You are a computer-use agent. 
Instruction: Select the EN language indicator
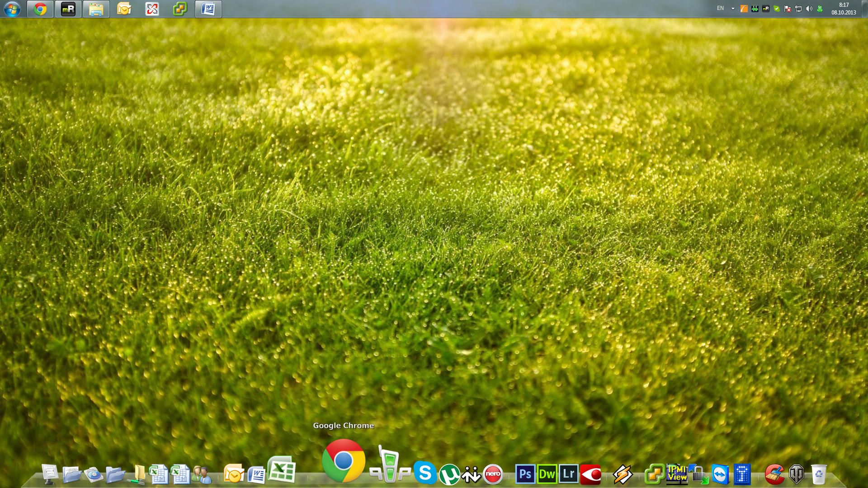pos(720,8)
